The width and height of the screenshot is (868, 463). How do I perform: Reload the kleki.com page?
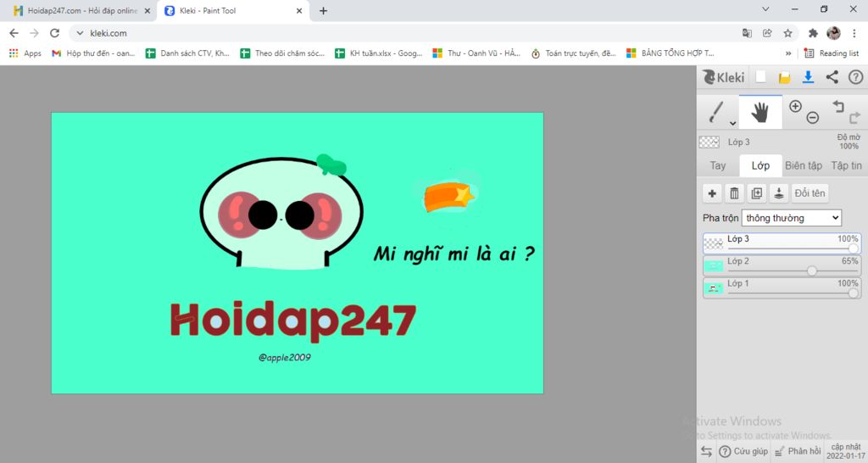(x=54, y=33)
